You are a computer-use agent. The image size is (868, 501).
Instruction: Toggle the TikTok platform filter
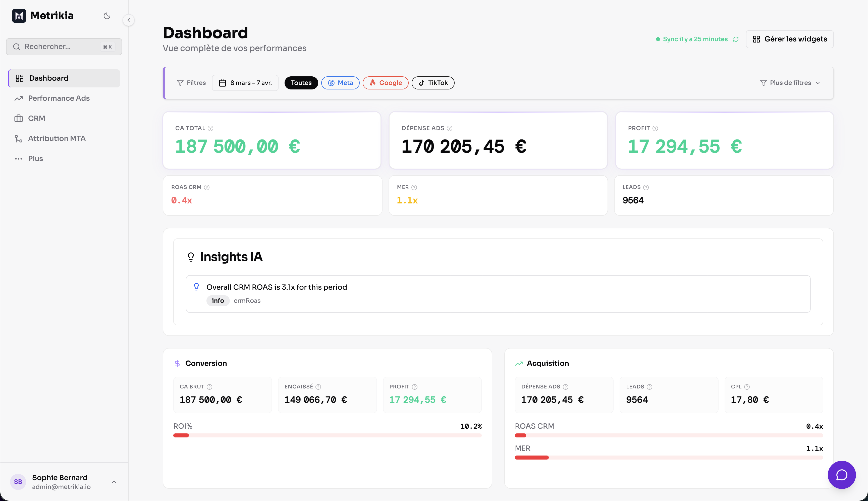coord(433,83)
